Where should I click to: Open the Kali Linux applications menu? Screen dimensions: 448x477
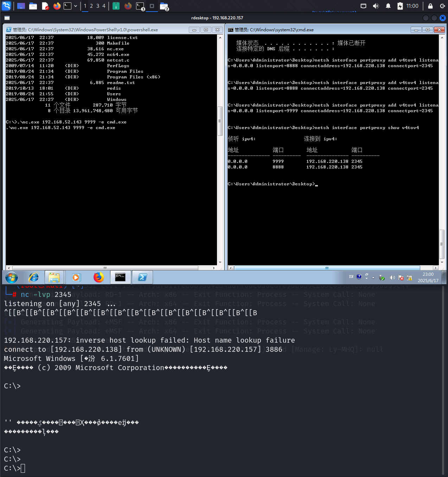tap(6, 6)
